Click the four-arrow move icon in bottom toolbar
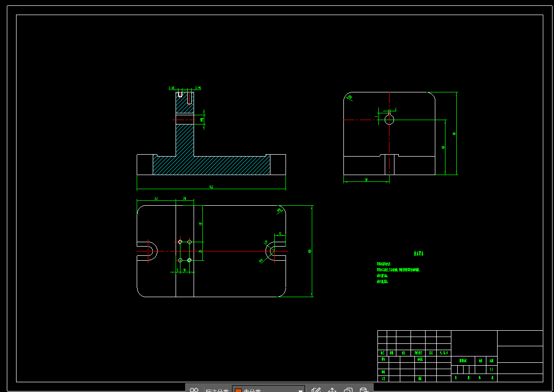Image resolution: width=554 pixels, height=392 pixels. (x=332, y=390)
